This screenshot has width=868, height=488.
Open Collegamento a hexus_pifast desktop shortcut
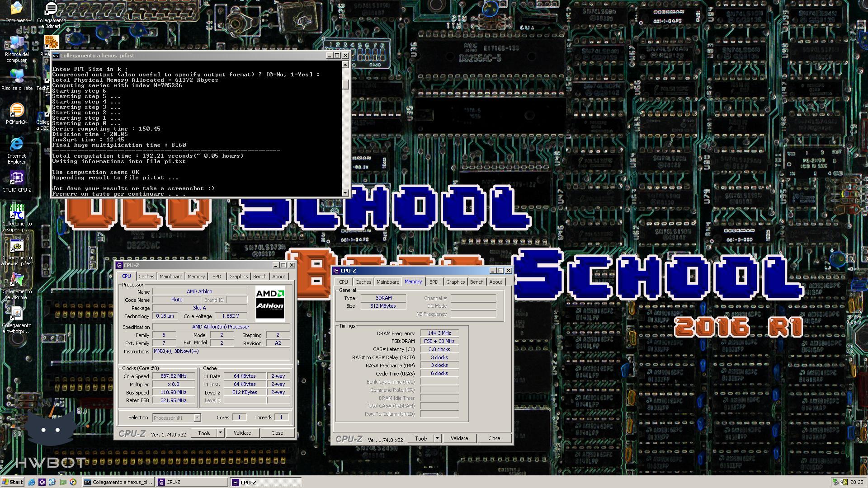[17, 252]
